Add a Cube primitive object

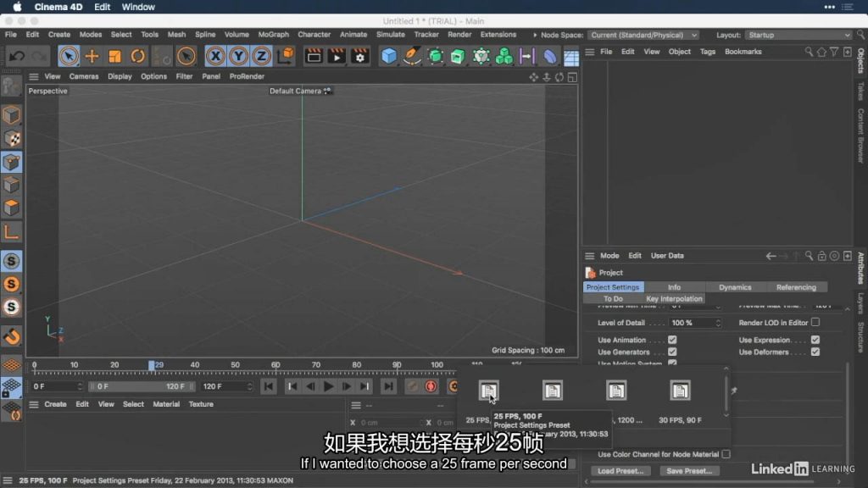[x=389, y=56]
